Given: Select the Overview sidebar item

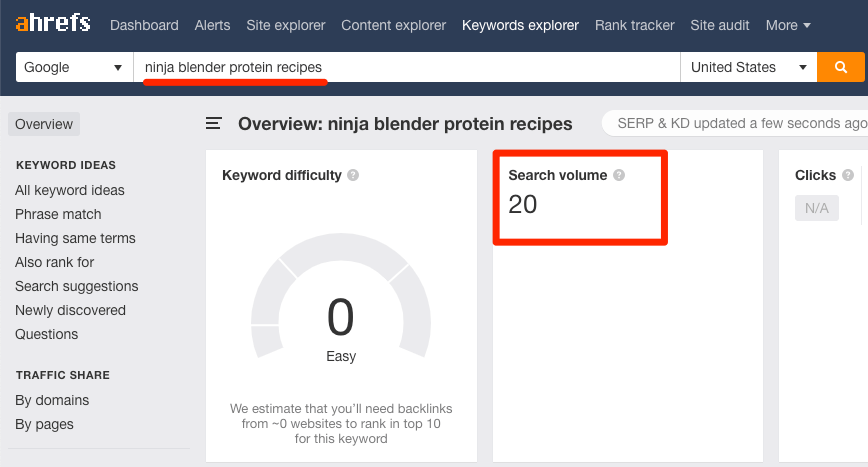Looking at the screenshot, I should pos(44,124).
